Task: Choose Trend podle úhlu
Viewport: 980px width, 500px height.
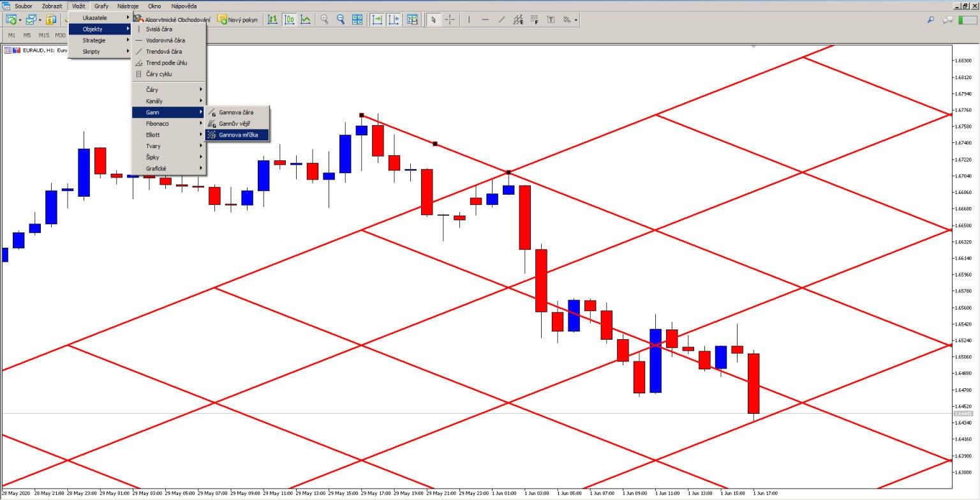Action: 168,63
